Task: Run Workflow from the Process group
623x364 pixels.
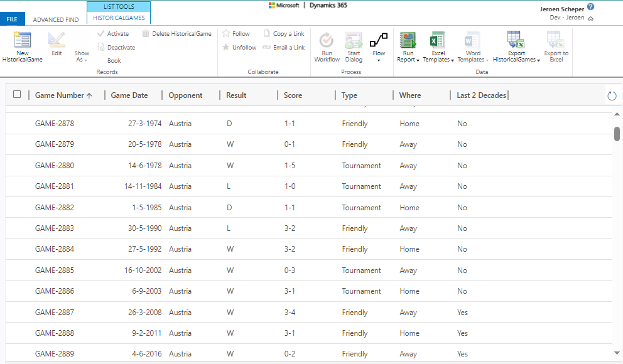Action: click(x=327, y=47)
